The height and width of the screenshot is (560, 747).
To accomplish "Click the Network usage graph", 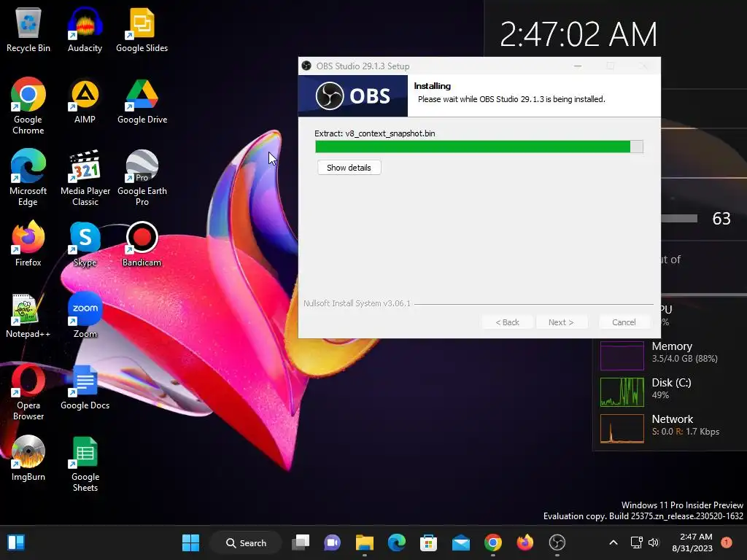I will pos(622,429).
